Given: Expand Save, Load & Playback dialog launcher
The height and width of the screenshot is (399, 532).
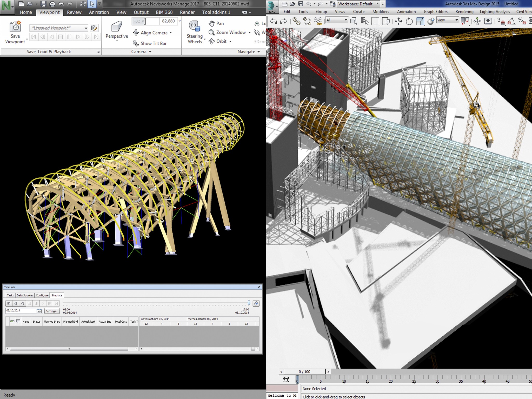Looking at the screenshot, I should point(98,52).
